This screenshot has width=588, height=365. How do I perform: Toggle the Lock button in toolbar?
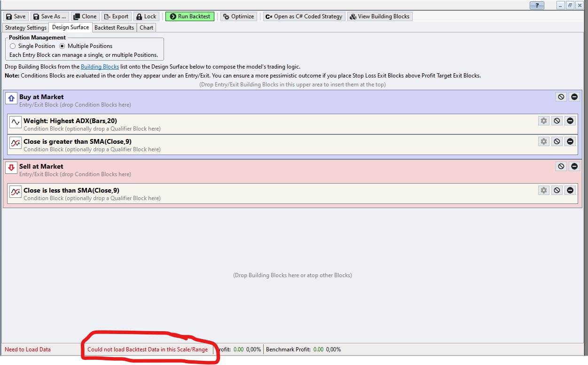(x=146, y=16)
